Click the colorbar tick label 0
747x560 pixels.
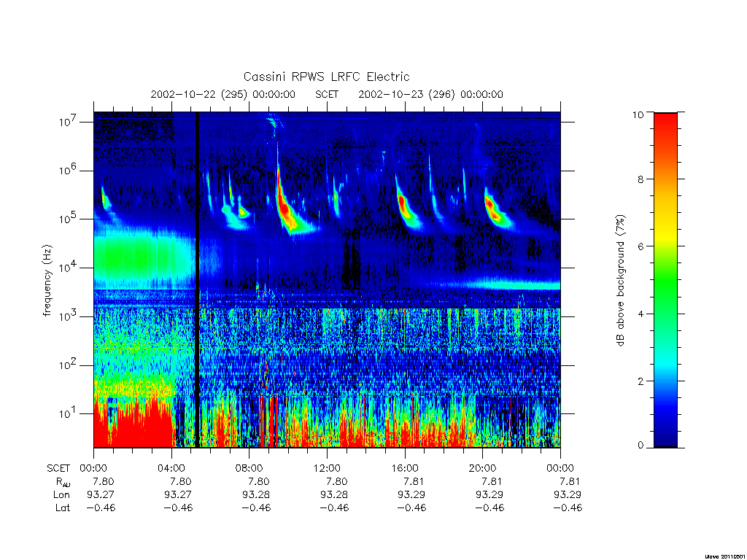(640, 446)
